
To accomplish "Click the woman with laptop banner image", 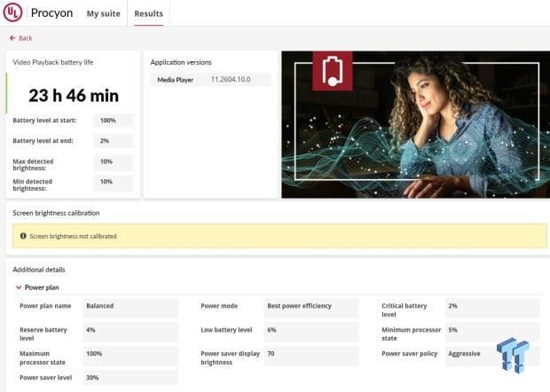I will pos(416,124).
